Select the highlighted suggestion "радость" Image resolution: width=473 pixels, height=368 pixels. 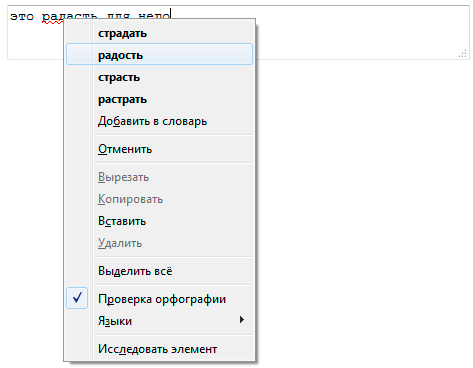[x=159, y=54]
